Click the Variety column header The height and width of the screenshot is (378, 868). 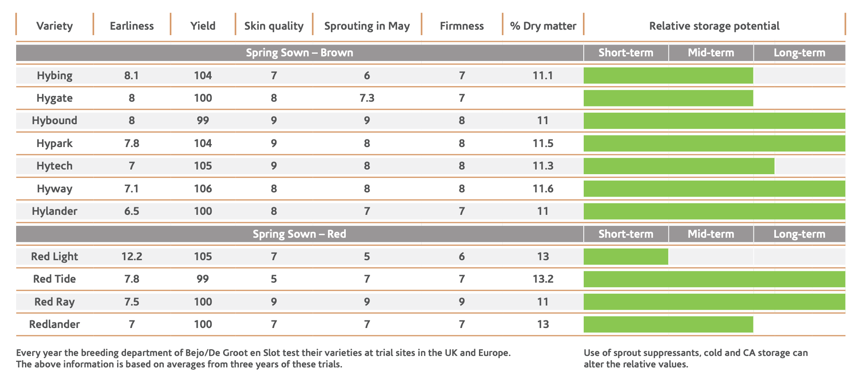[x=54, y=26]
